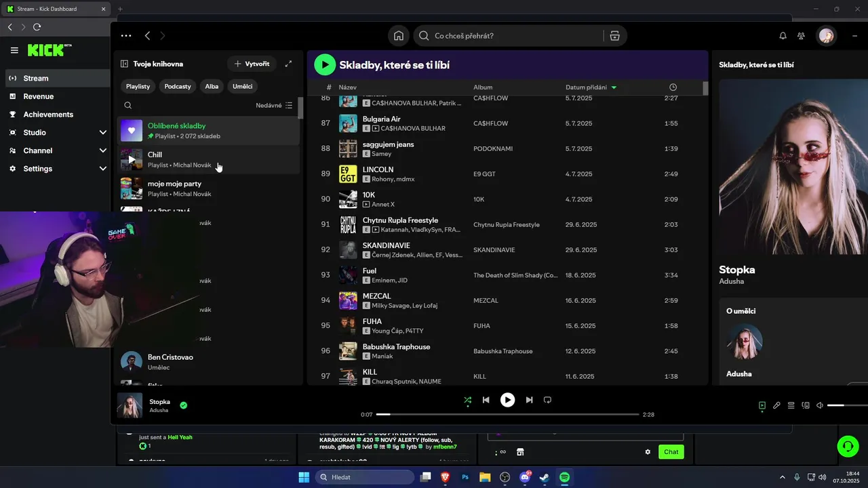Sort by duration clock icon
This screenshot has width=868, height=488.
(x=673, y=87)
